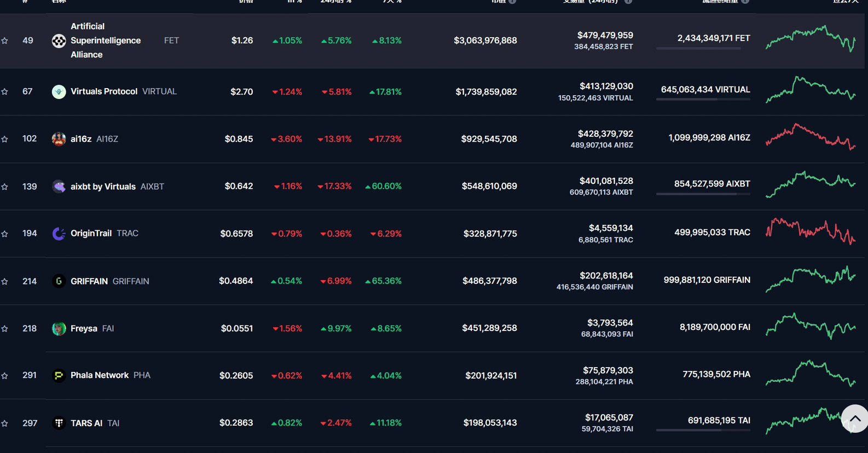868x453 pixels.
Task: Click the Freysa avatar icon
Action: pyautogui.click(x=59, y=328)
